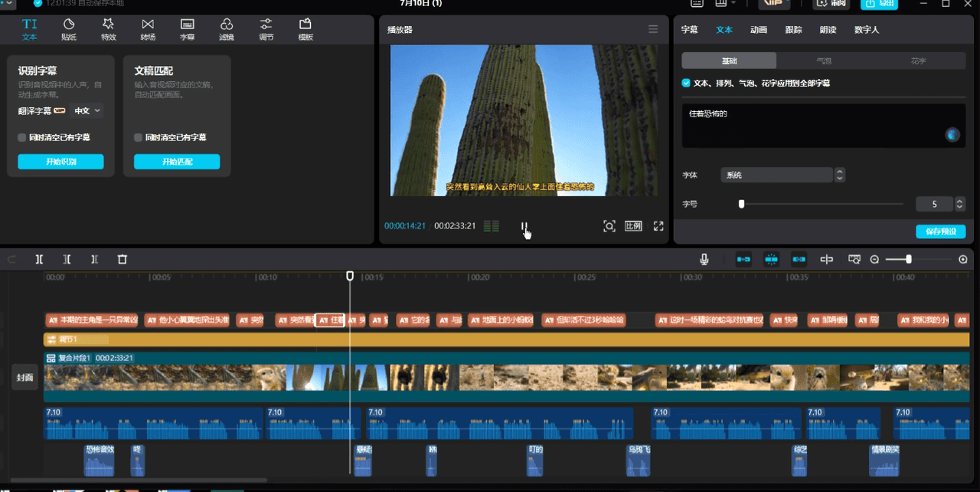Click the font size stepper arrows
The height and width of the screenshot is (492, 980).
(960, 204)
